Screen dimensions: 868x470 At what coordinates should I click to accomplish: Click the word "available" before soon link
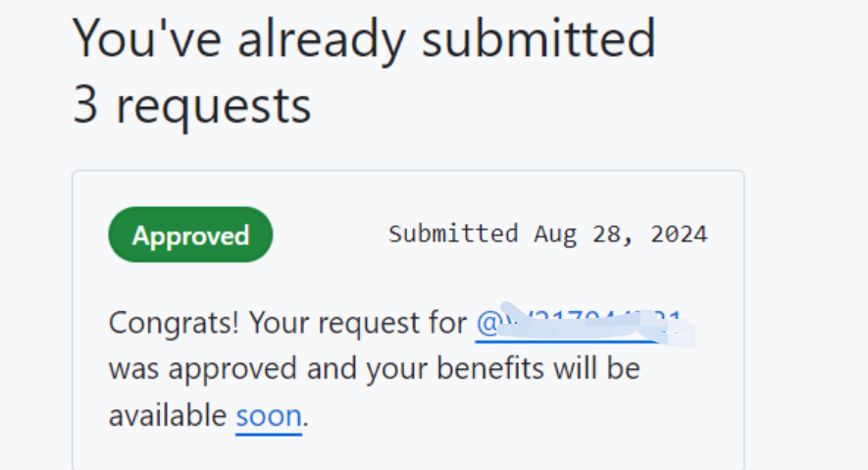click(x=168, y=416)
